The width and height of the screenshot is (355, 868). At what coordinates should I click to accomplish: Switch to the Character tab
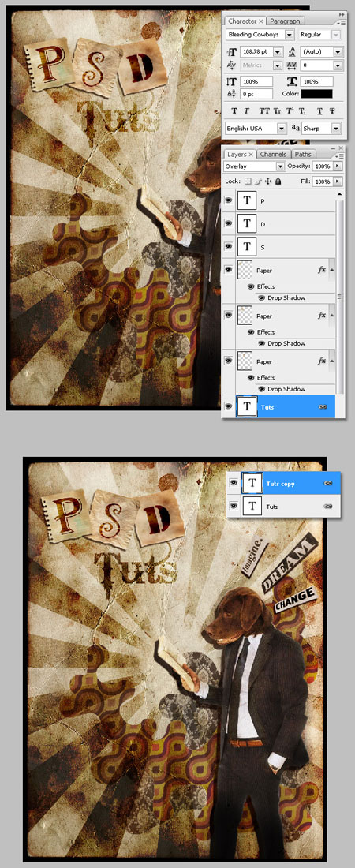[x=242, y=21]
